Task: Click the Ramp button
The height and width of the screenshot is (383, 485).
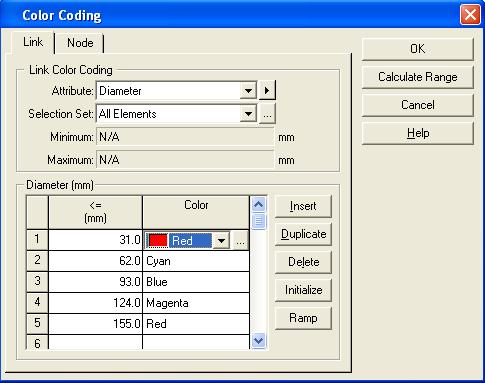Action: (x=303, y=318)
